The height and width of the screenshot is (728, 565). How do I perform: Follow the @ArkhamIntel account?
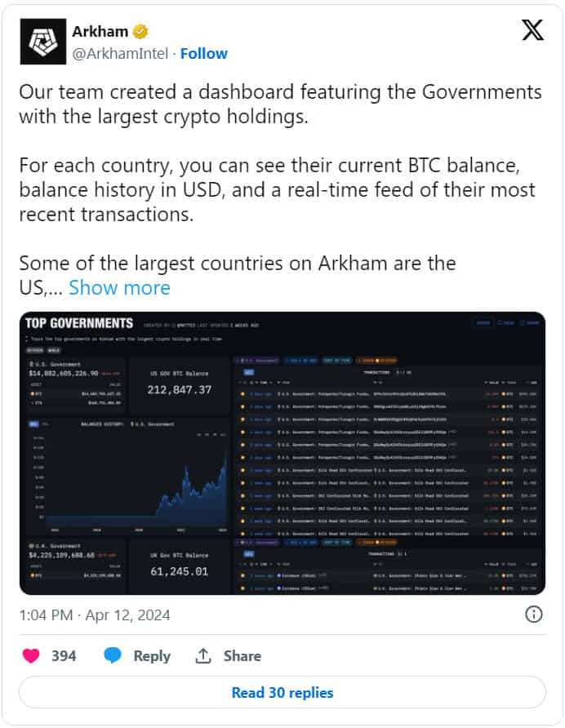[204, 53]
